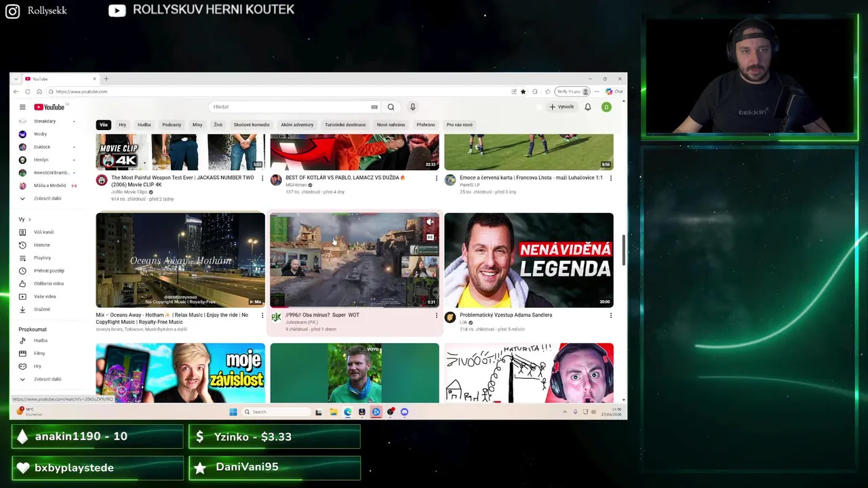
Task: Start voice search with the microphone icon
Action: [x=412, y=107]
